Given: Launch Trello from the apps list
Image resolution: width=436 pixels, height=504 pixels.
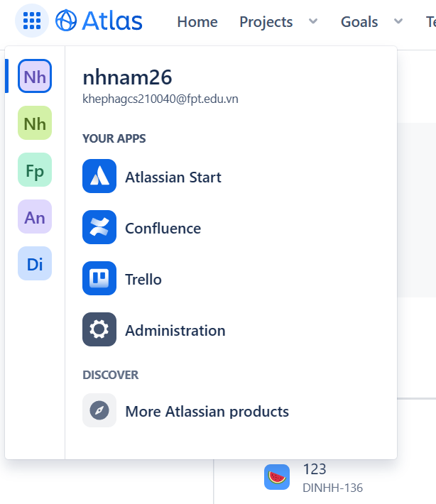Looking at the screenshot, I should 143,279.
